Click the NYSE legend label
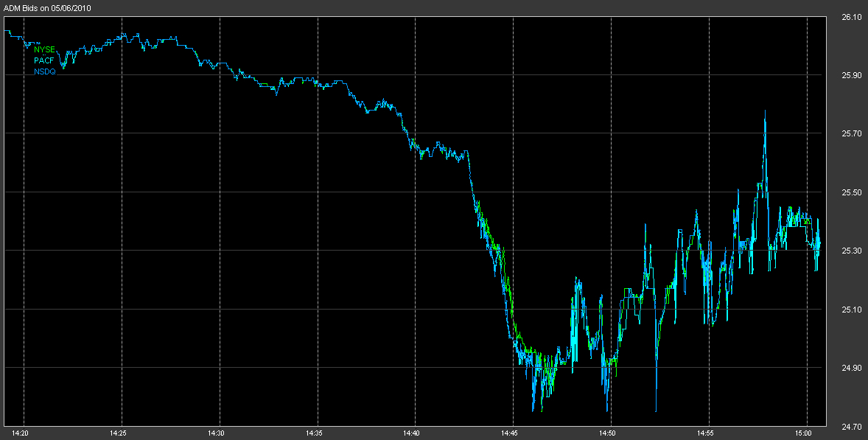This screenshot has height=440, width=868. [44, 50]
